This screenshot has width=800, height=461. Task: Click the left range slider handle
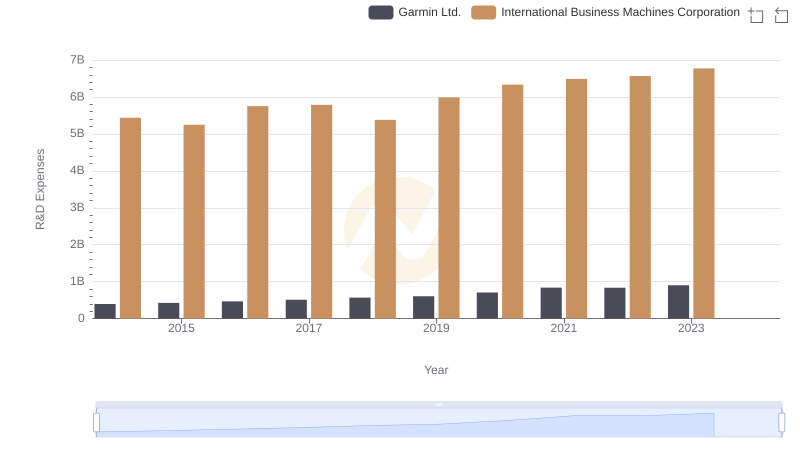[96, 423]
